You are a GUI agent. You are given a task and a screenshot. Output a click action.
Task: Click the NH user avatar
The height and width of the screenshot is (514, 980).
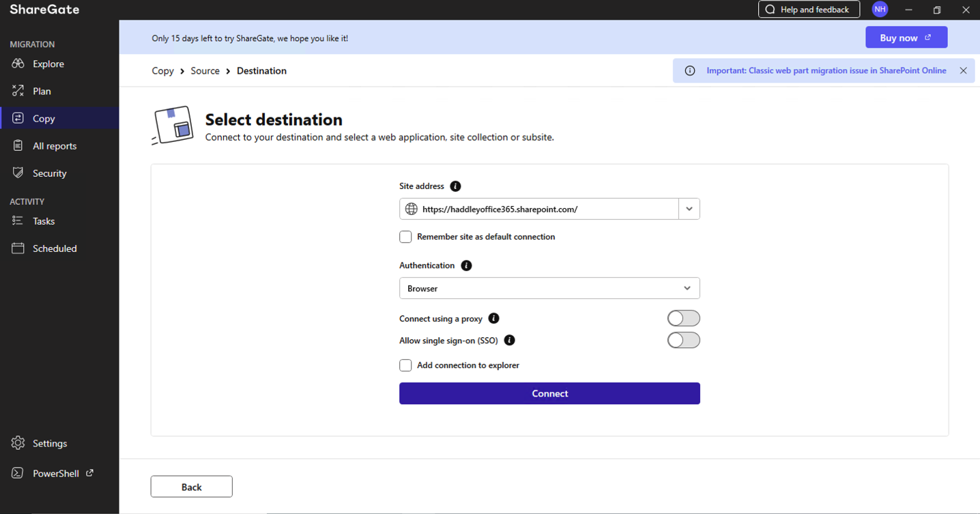[880, 10]
